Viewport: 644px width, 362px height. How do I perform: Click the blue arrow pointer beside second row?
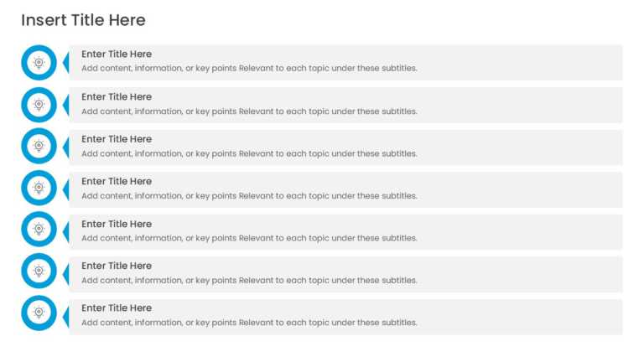pos(65,105)
